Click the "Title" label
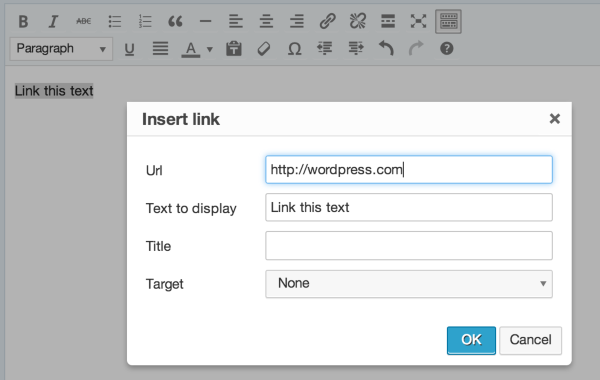Image resolution: width=600 pixels, height=380 pixels. point(158,246)
